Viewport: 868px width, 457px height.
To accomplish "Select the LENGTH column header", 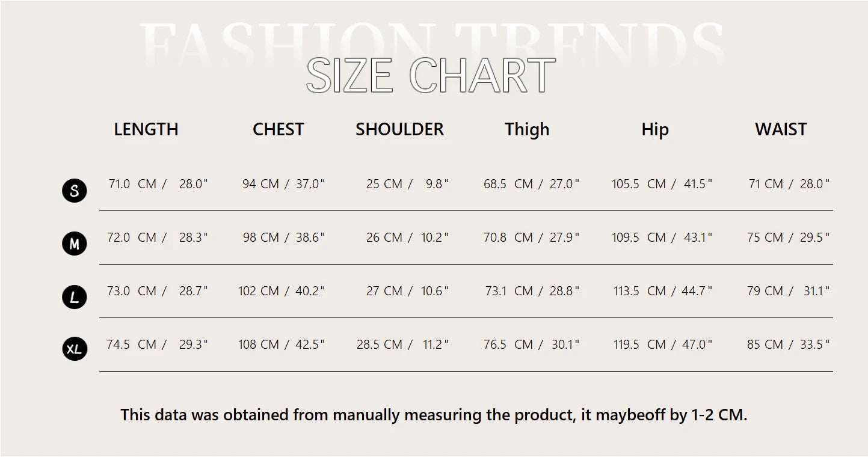I will pyautogui.click(x=146, y=129).
